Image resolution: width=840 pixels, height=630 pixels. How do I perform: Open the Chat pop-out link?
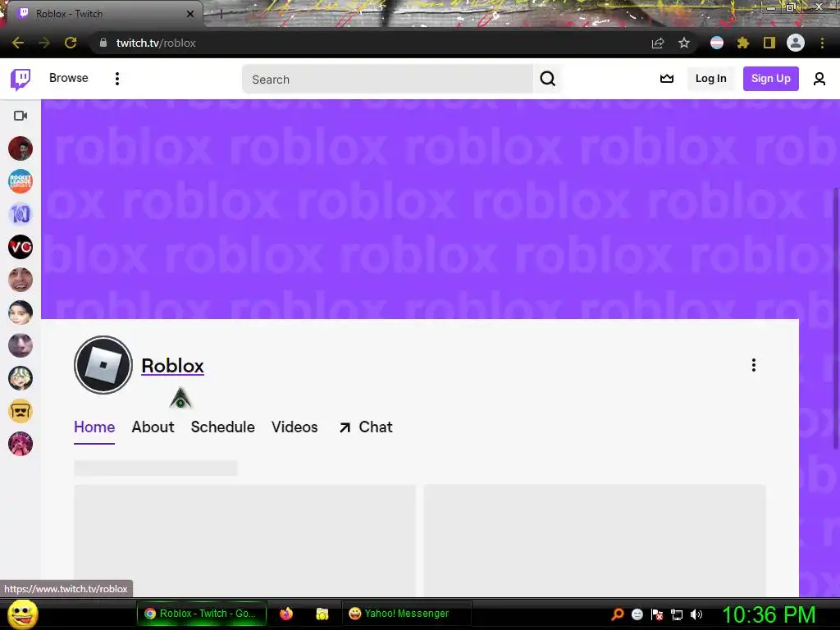366,427
